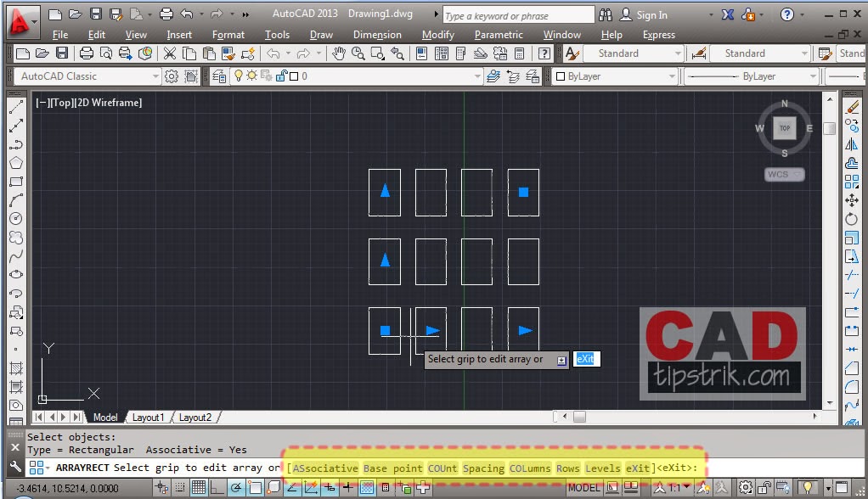Toggle Grid Display in status bar
The height and width of the screenshot is (499, 868).
tap(198, 487)
